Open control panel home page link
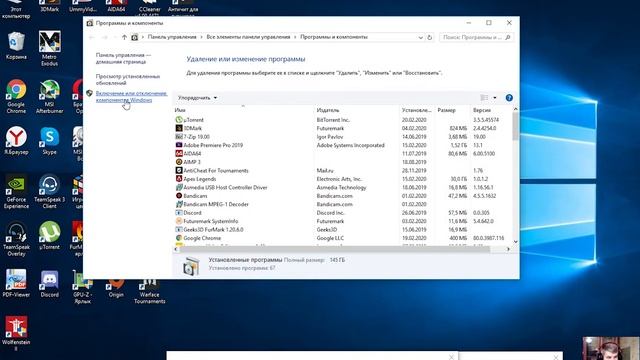This screenshot has height=360, width=640. point(123,58)
